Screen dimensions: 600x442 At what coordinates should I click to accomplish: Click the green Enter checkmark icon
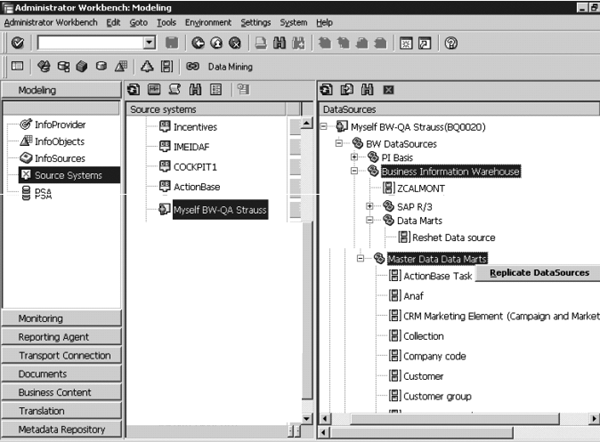[x=18, y=43]
